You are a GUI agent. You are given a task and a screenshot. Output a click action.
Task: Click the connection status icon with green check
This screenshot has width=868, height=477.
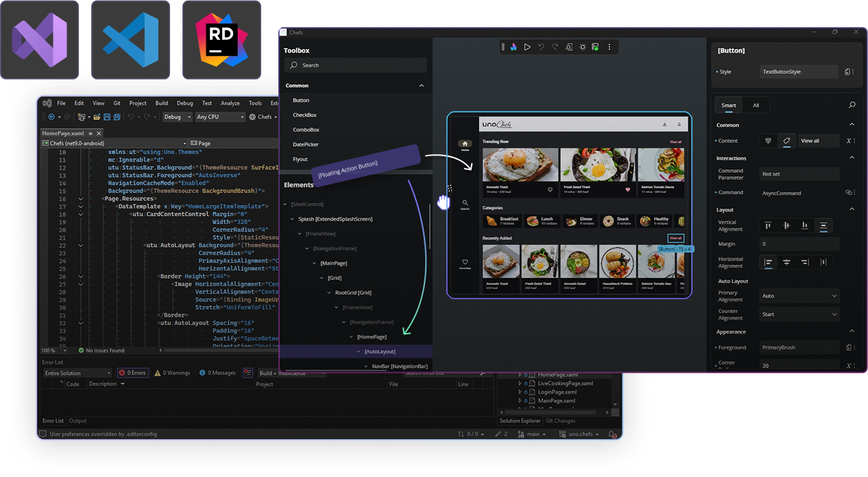point(595,47)
